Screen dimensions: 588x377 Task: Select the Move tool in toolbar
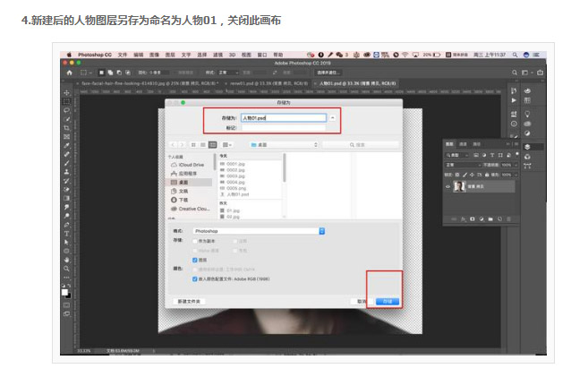[67, 92]
